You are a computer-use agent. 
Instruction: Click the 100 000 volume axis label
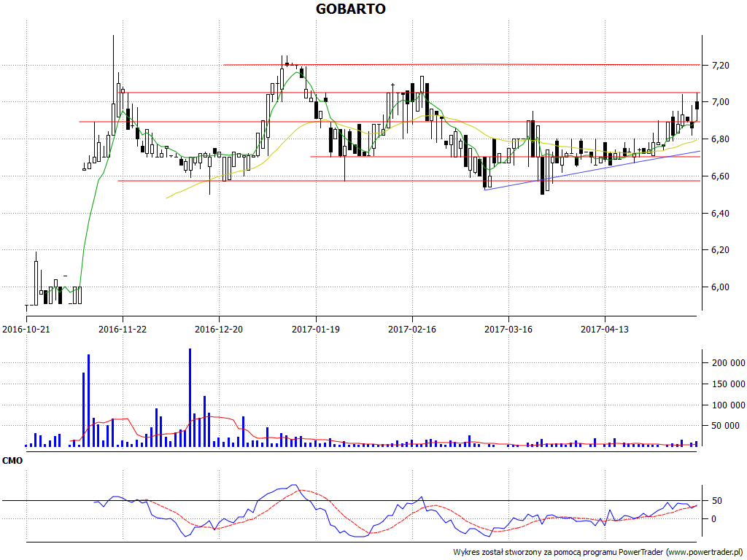coord(728,405)
